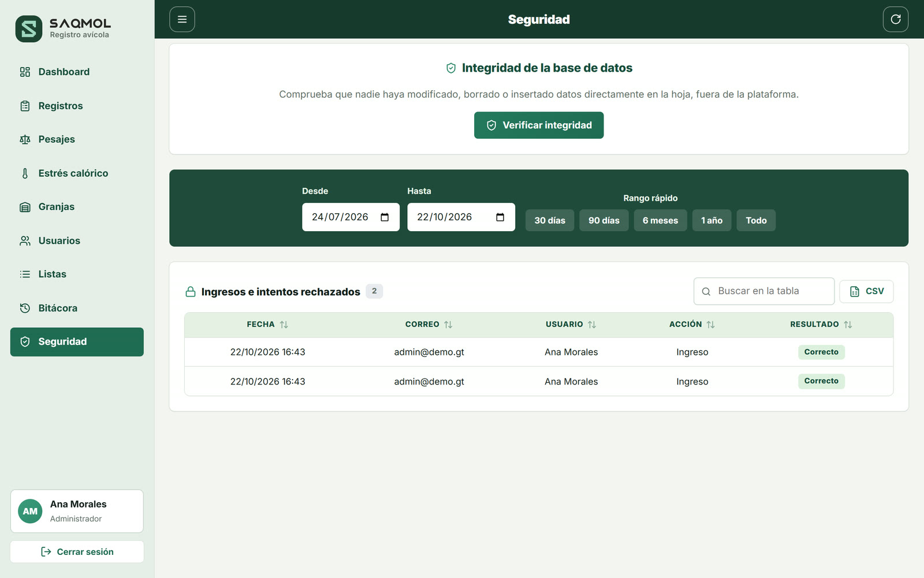Screen dimensions: 924x578
Task: Toggle the sidebar with the hamburger menu icon
Action: (x=182, y=19)
